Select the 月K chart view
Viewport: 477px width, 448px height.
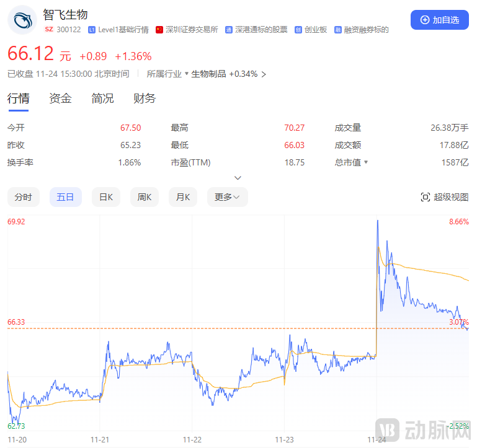tap(183, 197)
